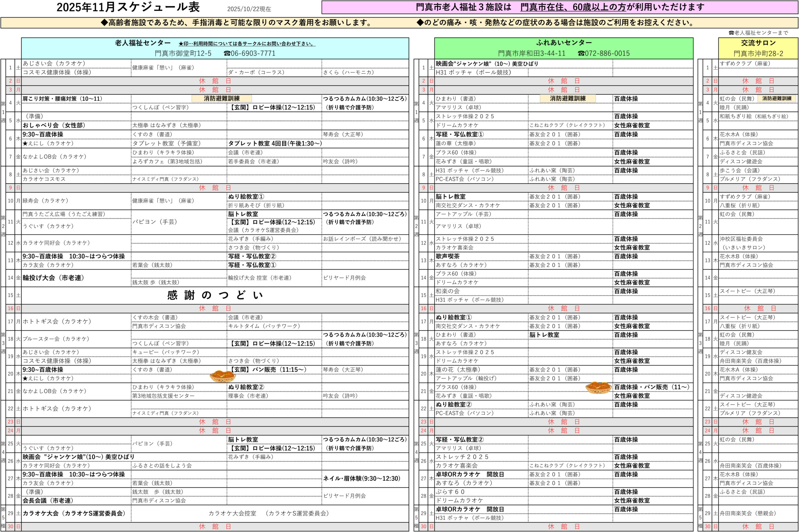Click pink banner about 60歳以上の方
799x532 pixels.
pyautogui.click(x=560, y=7)
